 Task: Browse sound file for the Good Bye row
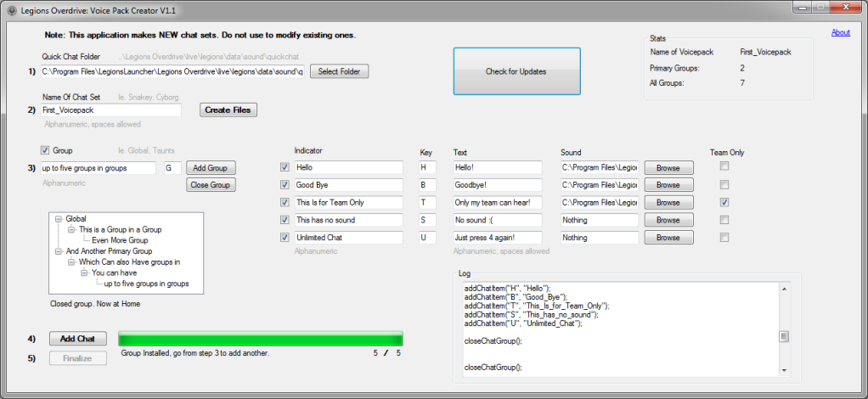(x=668, y=185)
